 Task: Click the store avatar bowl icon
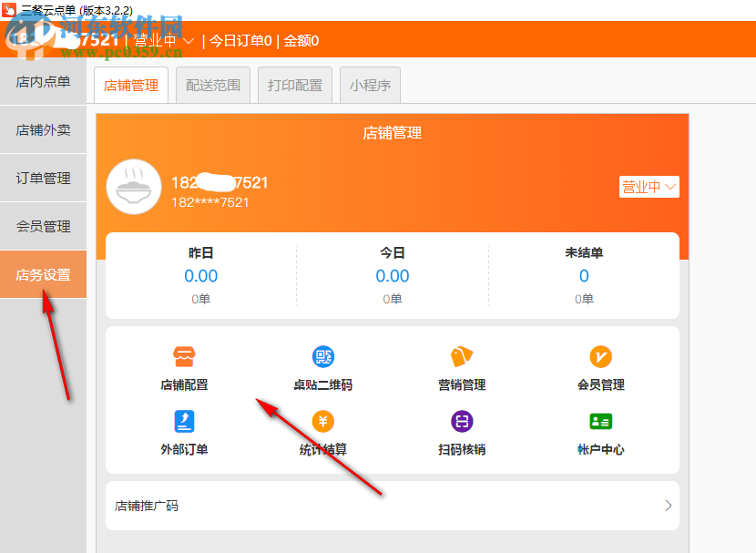click(x=134, y=186)
